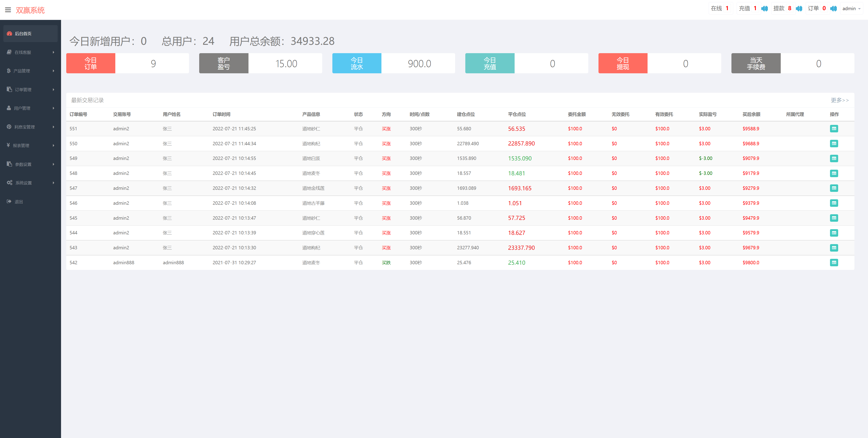This screenshot has width=868, height=438.
Task: Expand the 订单管理 menu chevron
Action: [53, 89]
